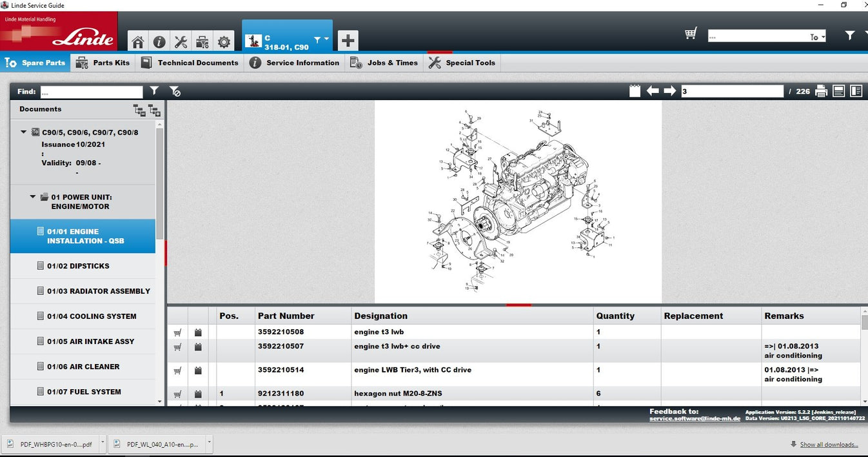868x457 pixels.
Task: Click the next page arrow
Action: coord(671,90)
